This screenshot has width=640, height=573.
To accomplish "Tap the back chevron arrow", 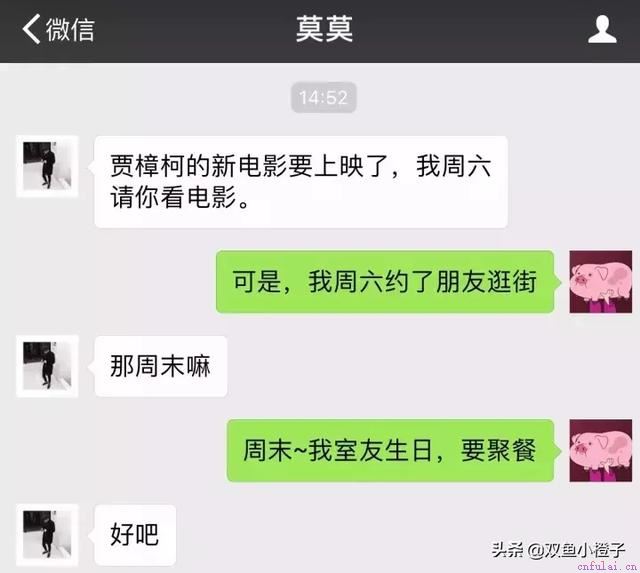I will click(x=31, y=29).
